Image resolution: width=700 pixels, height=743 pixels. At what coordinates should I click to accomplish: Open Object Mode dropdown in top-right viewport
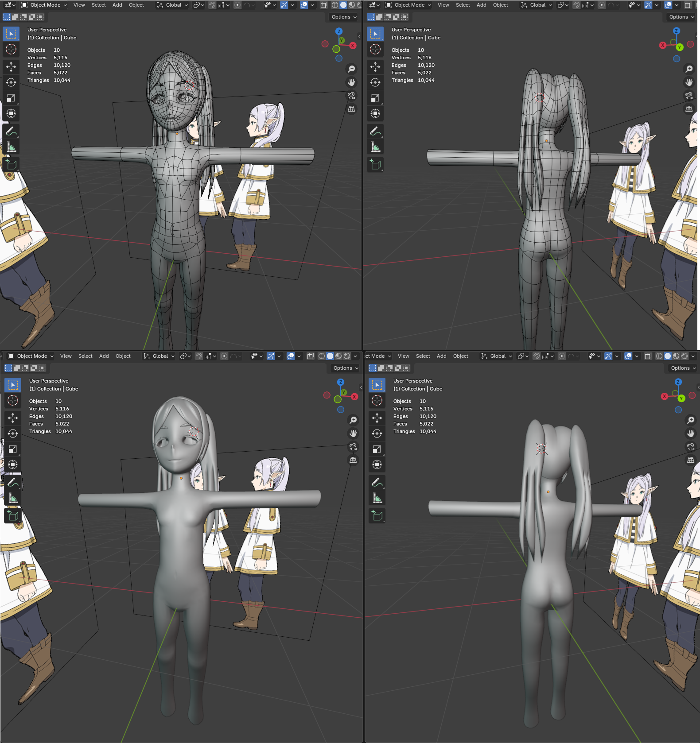tap(408, 5)
